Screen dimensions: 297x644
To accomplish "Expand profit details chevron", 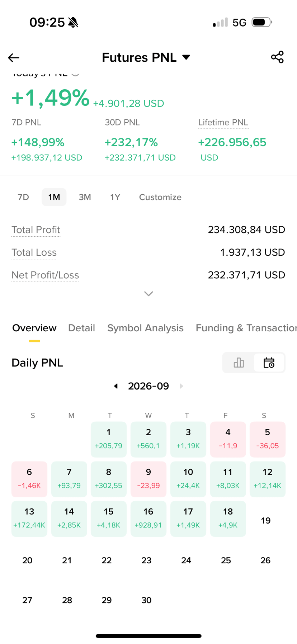I will point(148,294).
